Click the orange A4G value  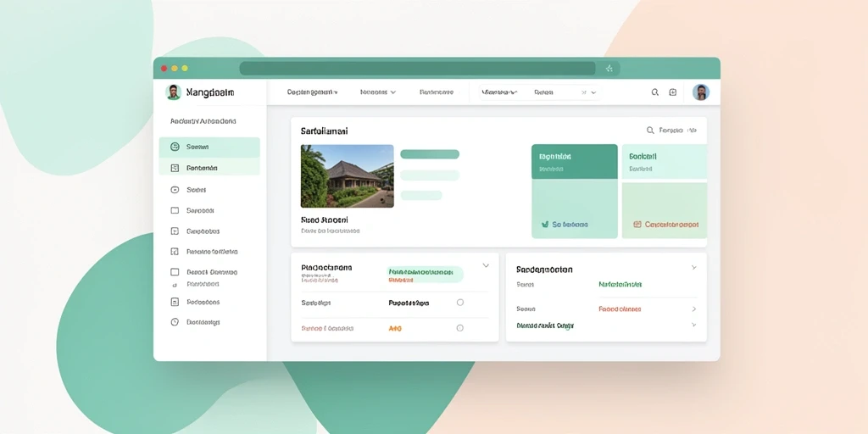coord(395,328)
